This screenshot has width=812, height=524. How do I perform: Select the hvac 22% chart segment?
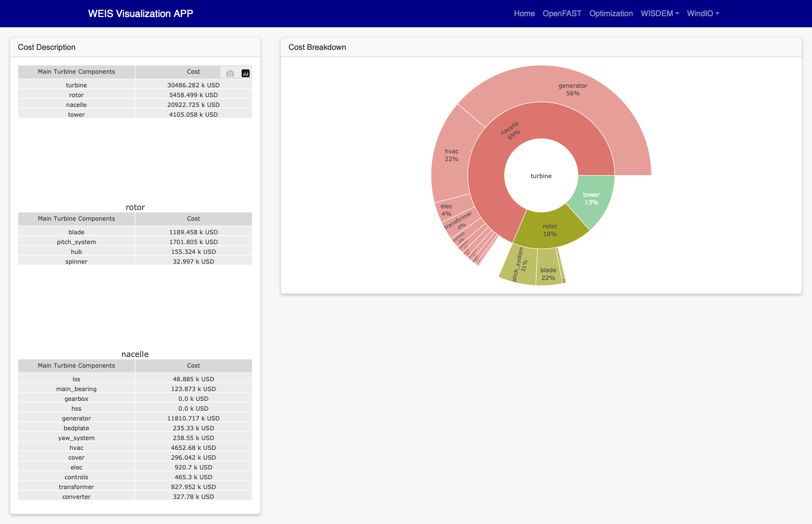point(451,155)
